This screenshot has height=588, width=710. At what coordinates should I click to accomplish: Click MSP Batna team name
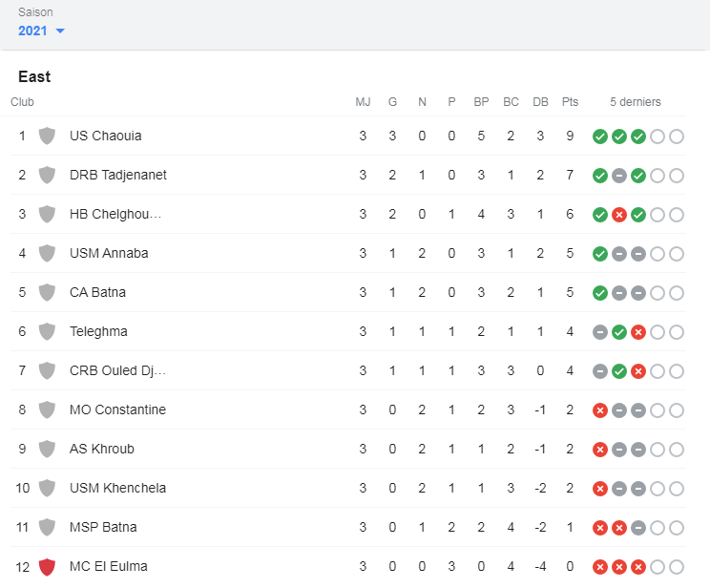pyautogui.click(x=103, y=527)
